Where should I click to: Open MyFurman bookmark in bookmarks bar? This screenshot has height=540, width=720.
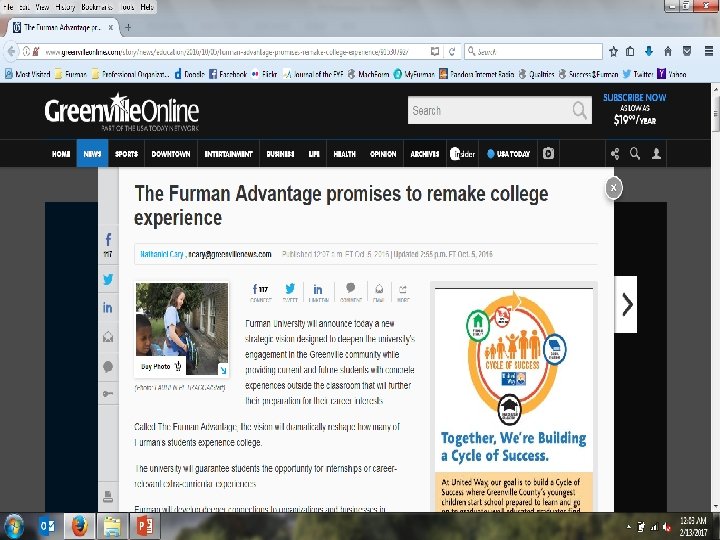(x=414, y=74)
